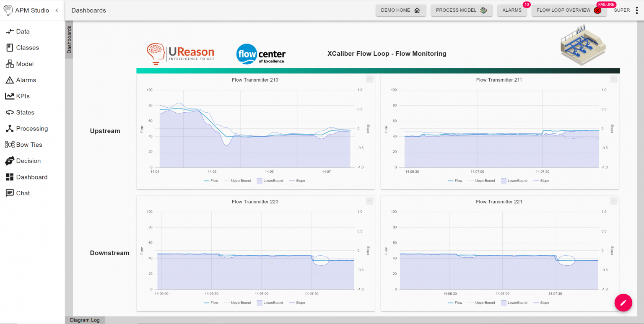The image size is (644, 324).
Task: Open the three-dot overflow menu top right
Action: pos(637,10)
